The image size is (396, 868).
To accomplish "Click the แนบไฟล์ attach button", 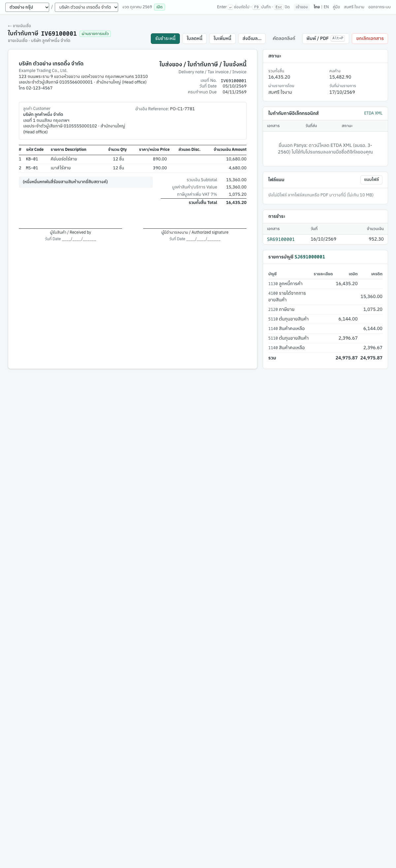I will [371, 180].
